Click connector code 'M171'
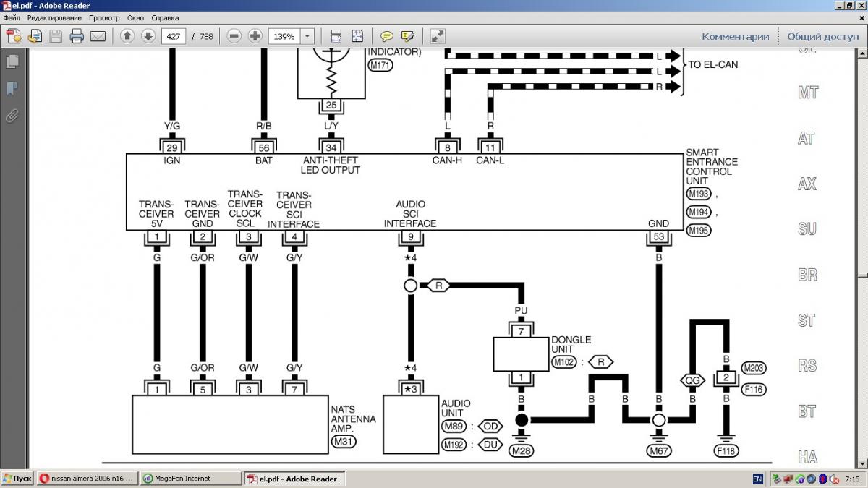Viewport: 868px width, 488px height. point(379,65)
